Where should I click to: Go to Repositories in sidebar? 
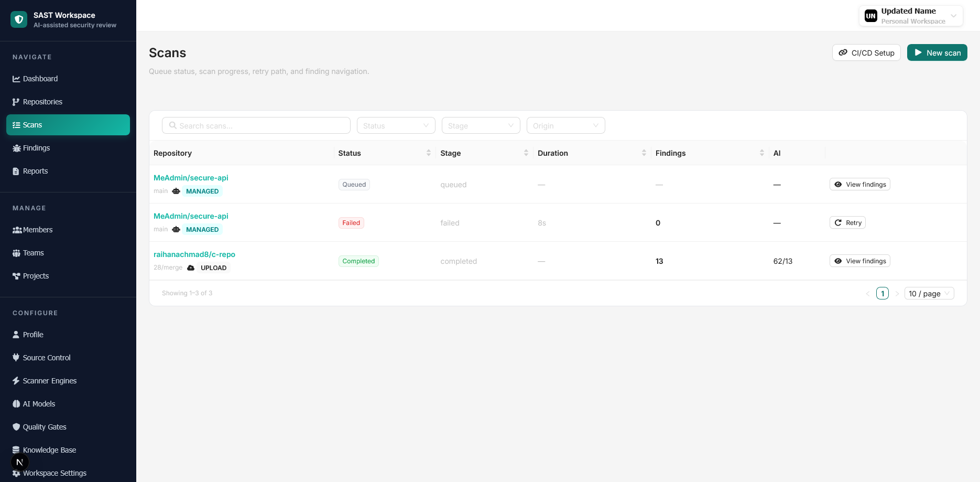coord(68,102)
